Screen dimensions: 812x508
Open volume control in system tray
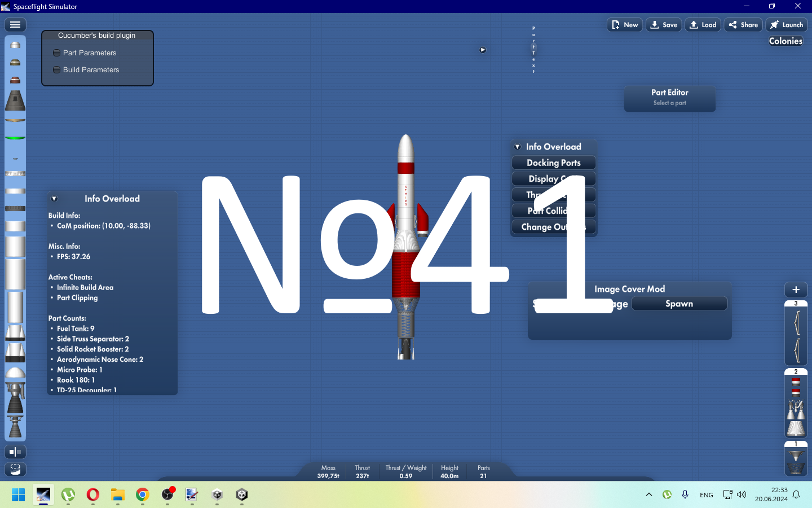742,494
